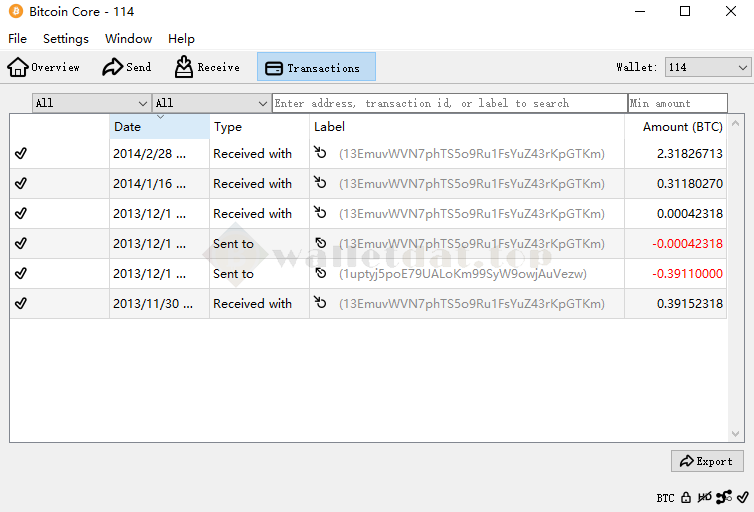Sort by the Amount (BTC) column header
The width and height of the screenshot is (754, 512).
pos(682,127)
